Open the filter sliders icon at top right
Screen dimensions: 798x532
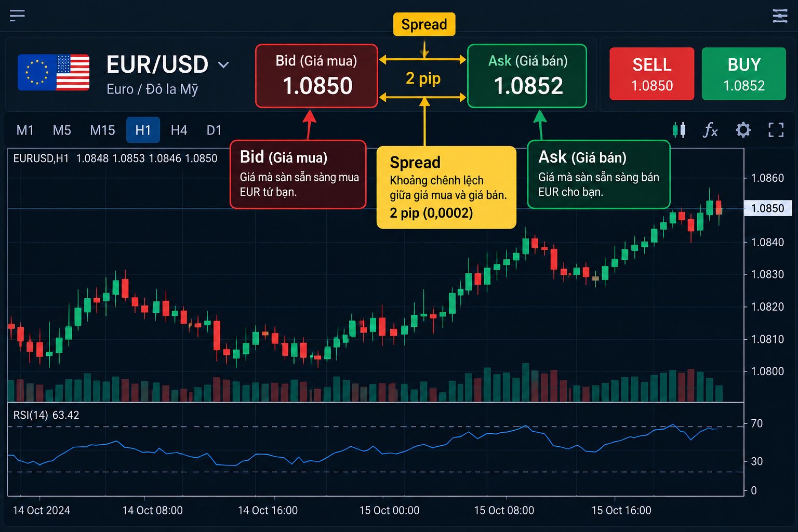[x=780, y=16]
